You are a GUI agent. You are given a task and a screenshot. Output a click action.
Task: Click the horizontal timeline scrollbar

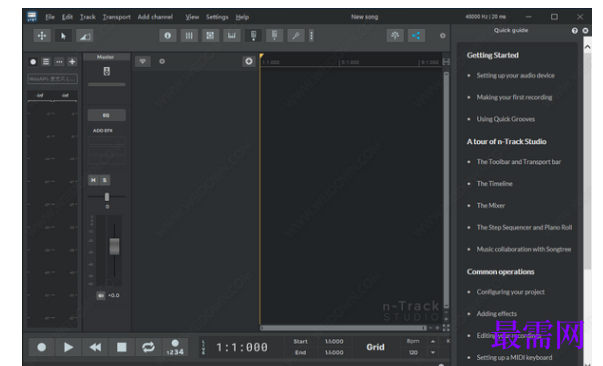(343, 328)
